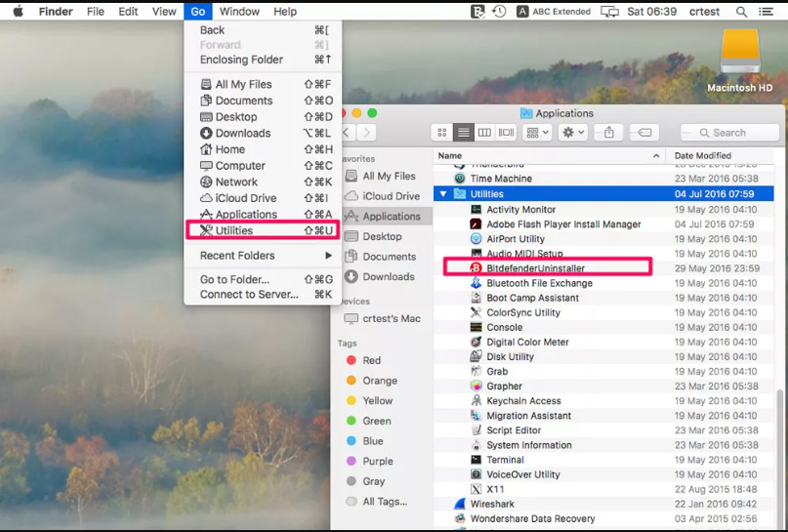Viewport: 788px width, 532px height.
Task: Open the Arrange grouping dropdown
Action: [x=537, y=132]
